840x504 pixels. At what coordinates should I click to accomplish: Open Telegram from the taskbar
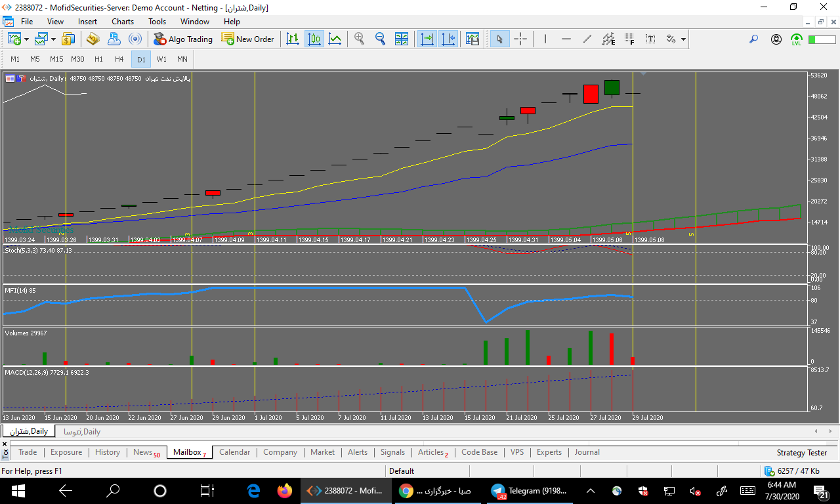pos(532,491)
